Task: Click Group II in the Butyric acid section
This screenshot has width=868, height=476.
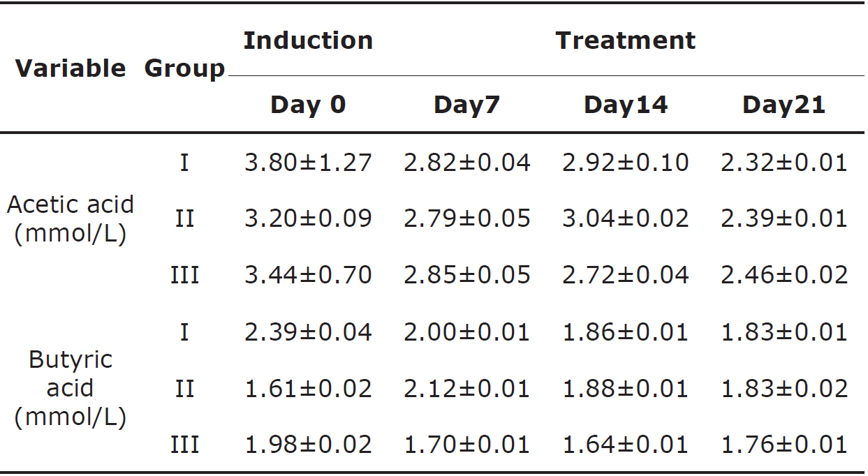Action: (x=184, y=388)
